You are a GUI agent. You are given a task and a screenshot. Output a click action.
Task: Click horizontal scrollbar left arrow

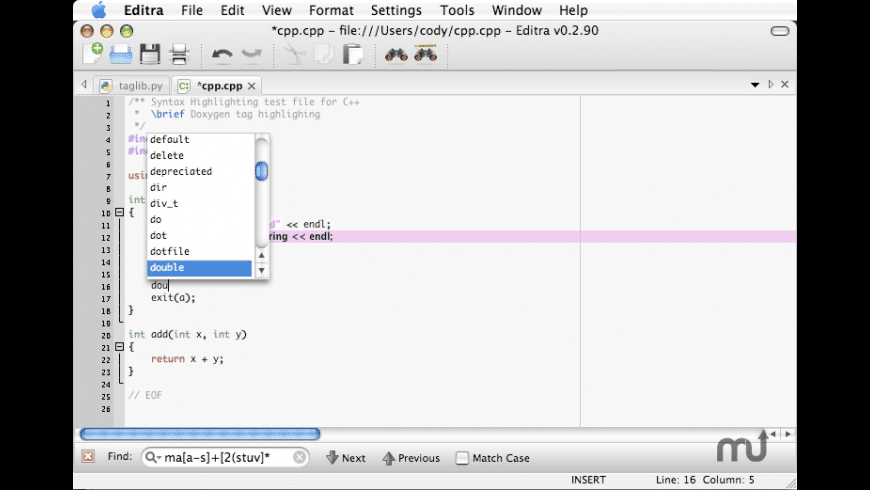[773, 434]
